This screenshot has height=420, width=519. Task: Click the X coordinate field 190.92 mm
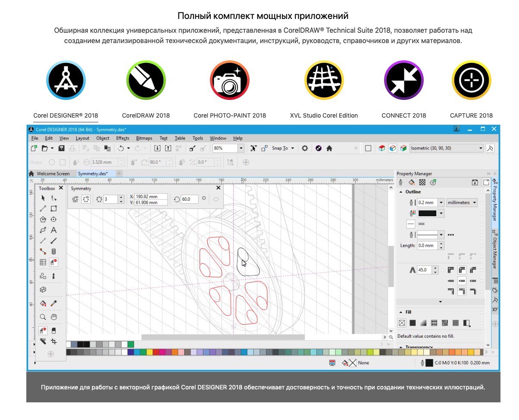151,196
